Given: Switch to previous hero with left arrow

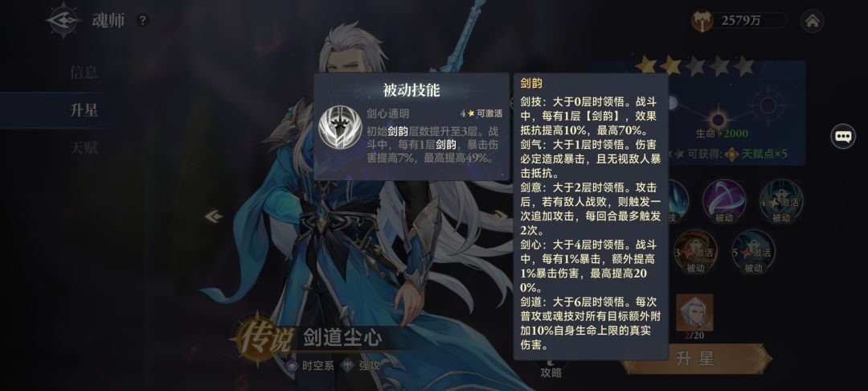Looking at the screenshot, I should coord(213,216).
